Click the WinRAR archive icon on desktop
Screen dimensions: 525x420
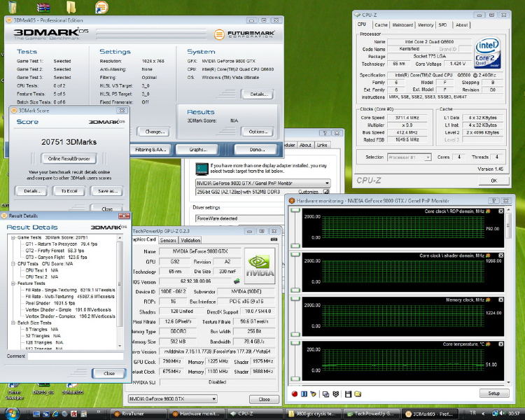point(43,8)
